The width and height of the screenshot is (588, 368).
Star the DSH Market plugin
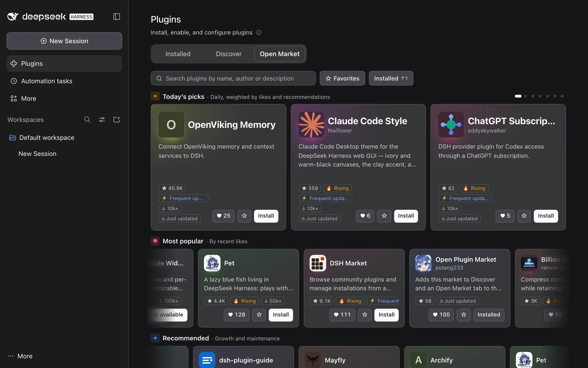(x=365, y=315)
